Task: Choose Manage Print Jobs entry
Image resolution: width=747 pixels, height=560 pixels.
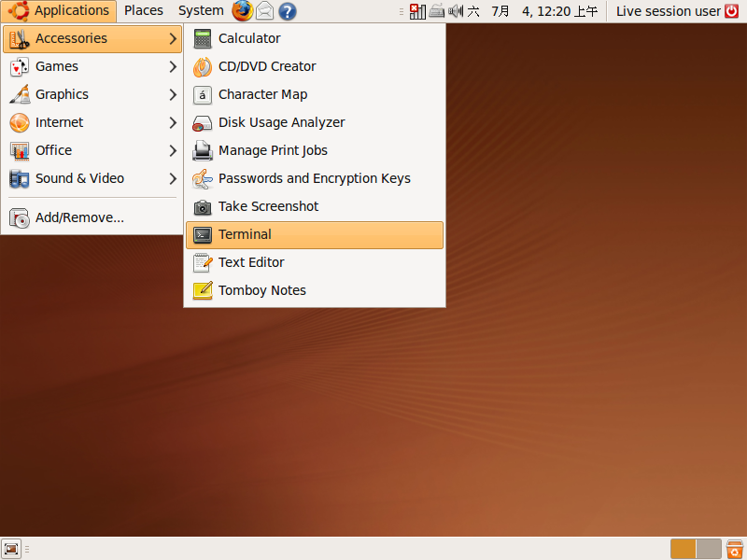Action: point(315,150)
